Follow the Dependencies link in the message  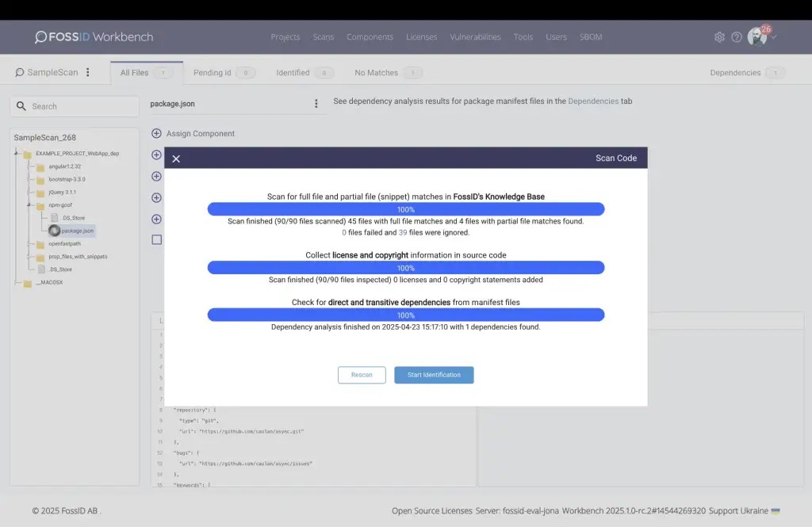coord(593,101)
